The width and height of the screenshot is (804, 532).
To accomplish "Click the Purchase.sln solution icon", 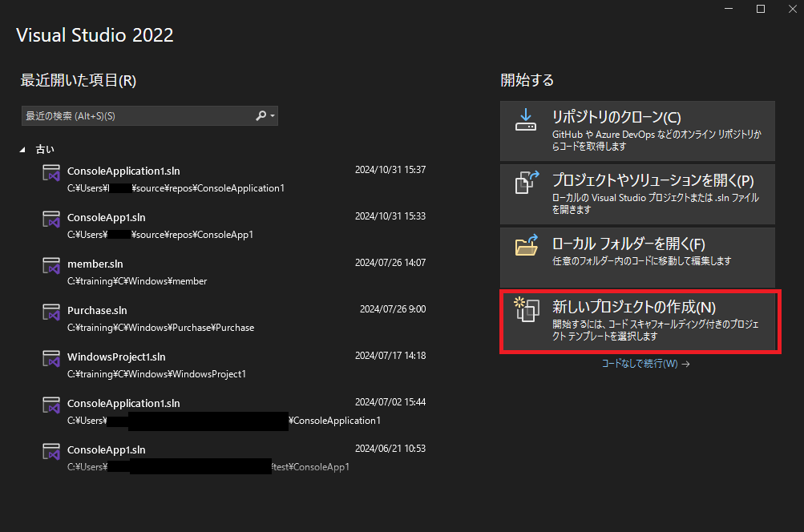I will click(51, 312).
